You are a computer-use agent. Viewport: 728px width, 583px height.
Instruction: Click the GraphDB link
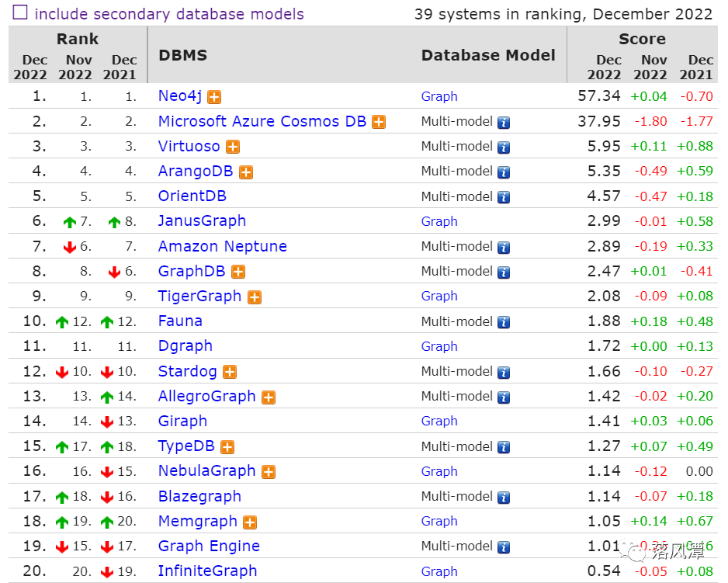click(x=192, y=271)
